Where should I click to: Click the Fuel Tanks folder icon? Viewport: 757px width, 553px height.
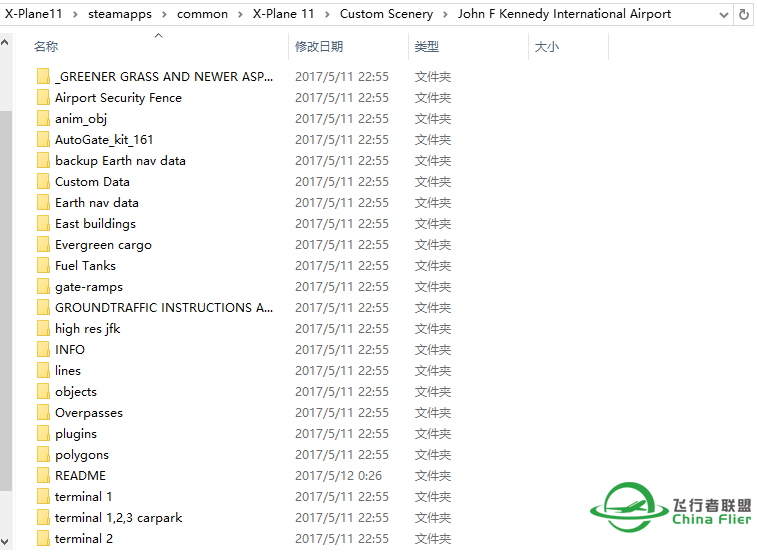[43, 266]
